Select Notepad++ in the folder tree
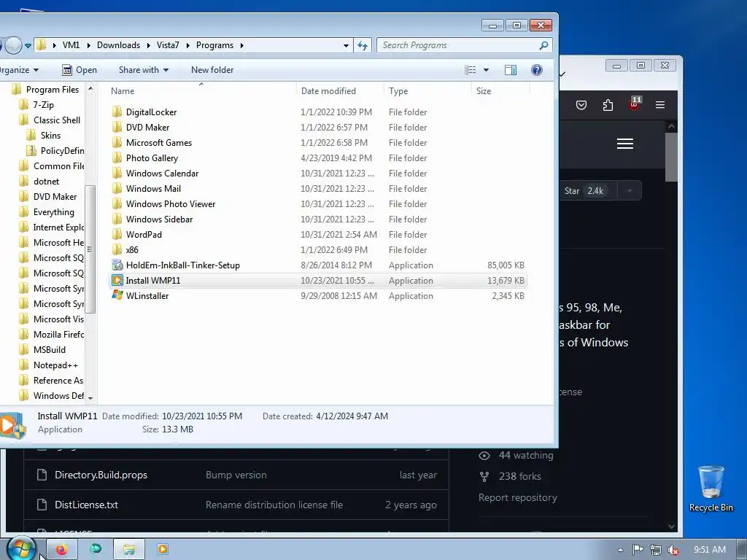This screenshot has height=560, width=747. click(x=55, y=365)
